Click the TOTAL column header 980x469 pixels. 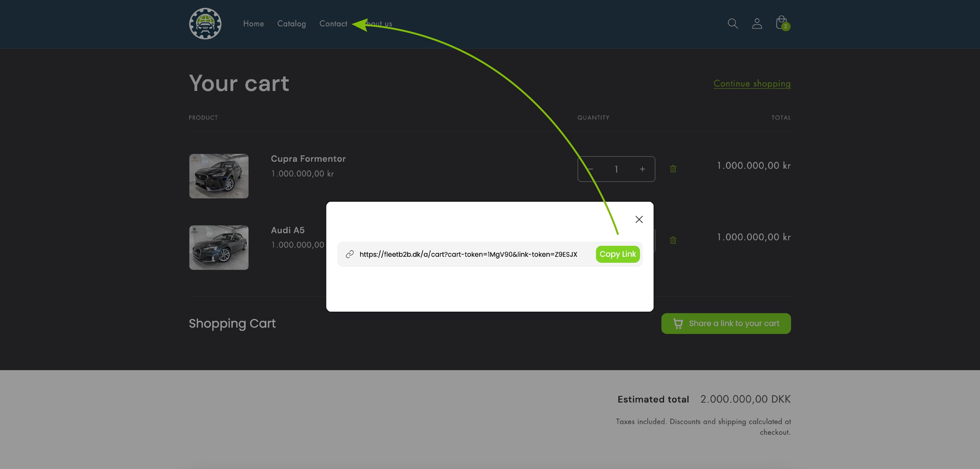click(781, 118)
